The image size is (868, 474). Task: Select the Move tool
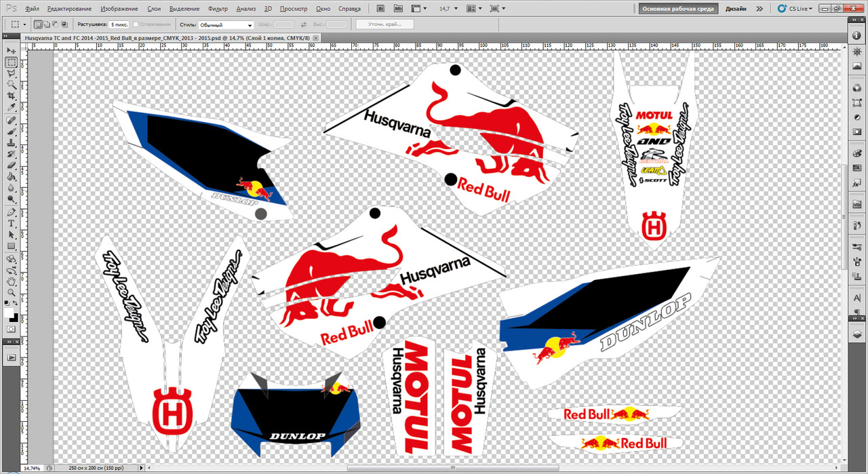(12, 52)
